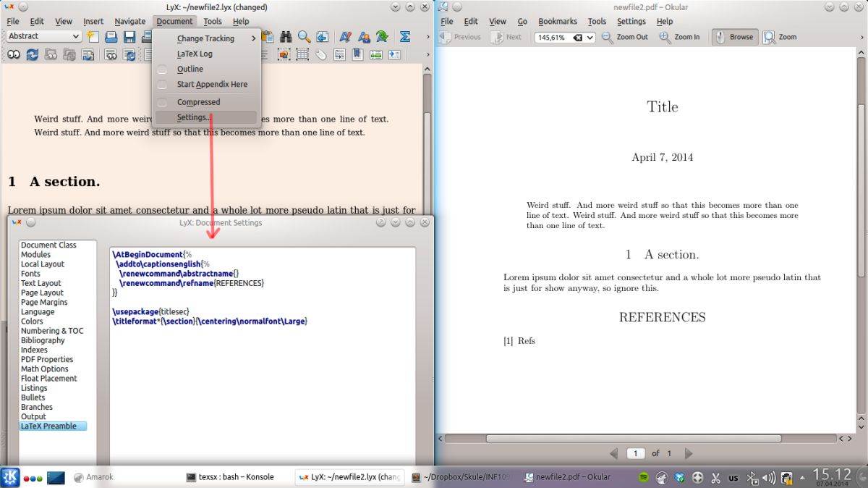Click the View other formats icon

point(111,54)
